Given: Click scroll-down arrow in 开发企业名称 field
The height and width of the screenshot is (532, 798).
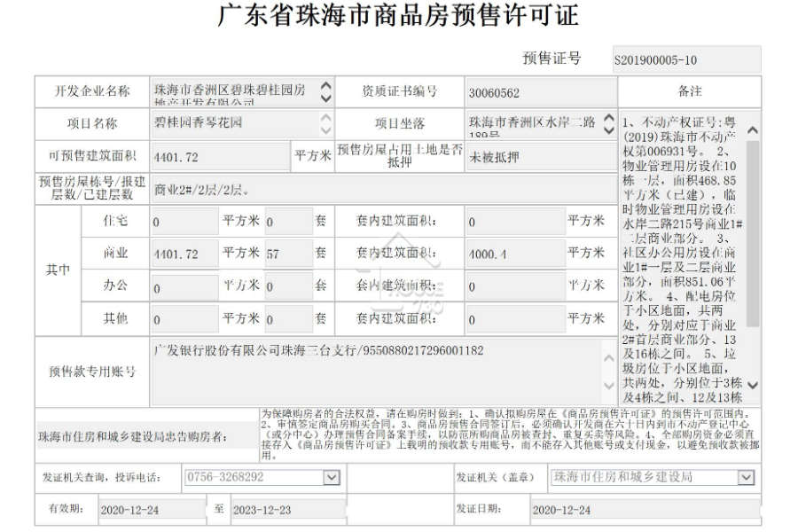Looking at the screenshot, I should click(x=326, y=98).
